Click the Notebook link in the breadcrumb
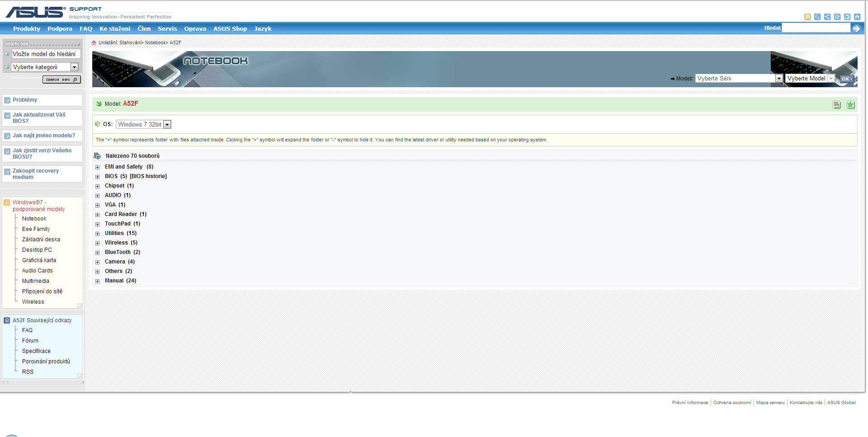The image size is (868, 437). pyautogui.click(x=155, y=42)
